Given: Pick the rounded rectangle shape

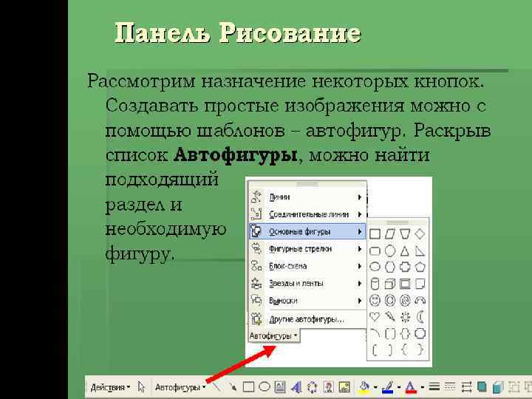Looking at the screenshot, I should 375,251.
